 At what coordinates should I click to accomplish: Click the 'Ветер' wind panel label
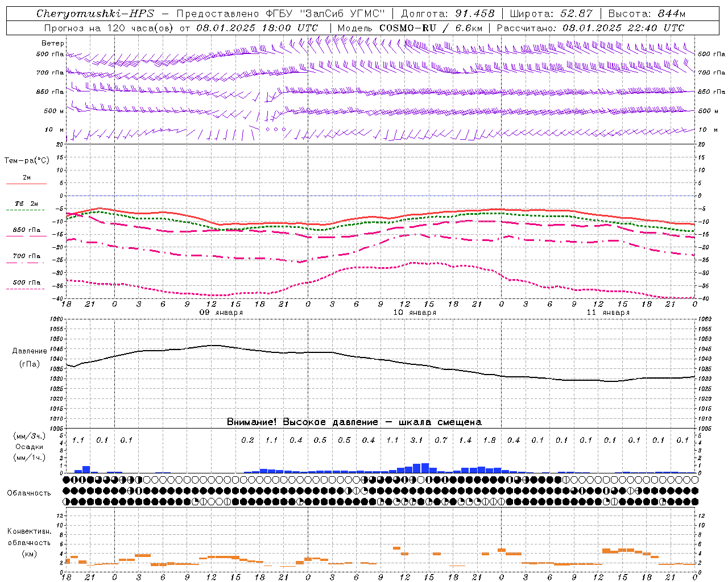[53, 43]
